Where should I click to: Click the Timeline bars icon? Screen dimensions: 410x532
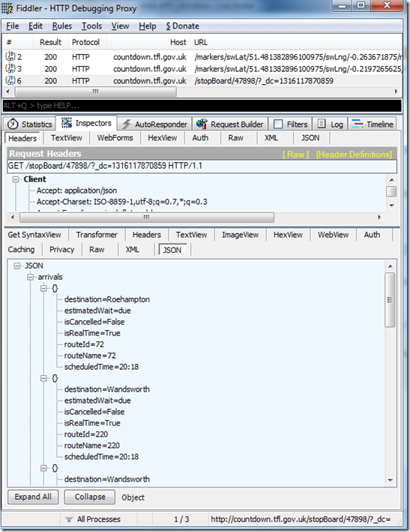coord(357,124)
